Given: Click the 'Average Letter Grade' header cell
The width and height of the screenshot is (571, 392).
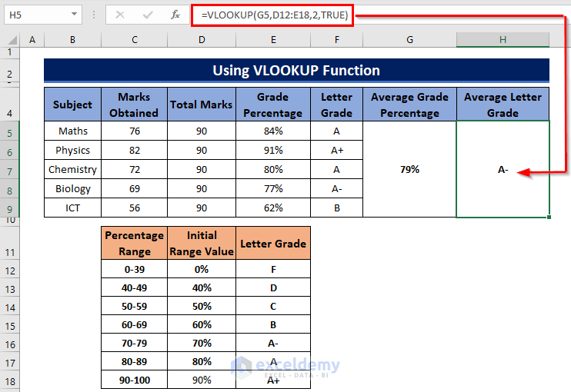Looking at the screenshot, I should [x=503, y=105].
